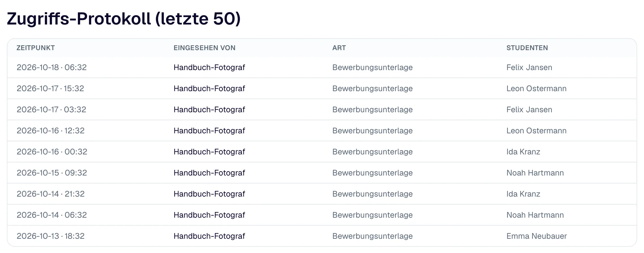The height and width of the screenshot is (253, 644).
Task: Click Handbuch-Fotograf in the 2026-10-13 row
Action: (209, 236)
